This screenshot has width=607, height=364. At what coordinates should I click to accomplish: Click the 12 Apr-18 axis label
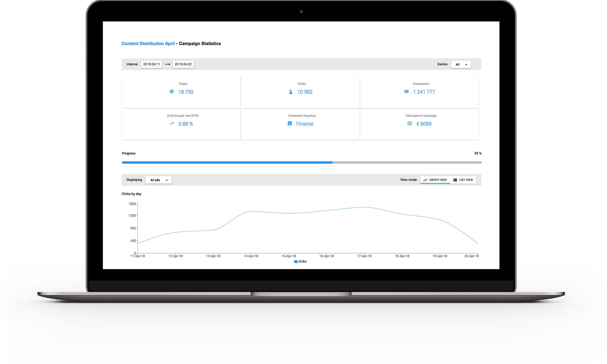(175, 256)
